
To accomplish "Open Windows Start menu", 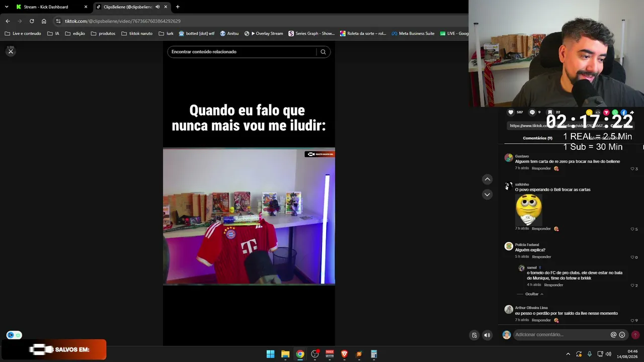I will [270, 354].
